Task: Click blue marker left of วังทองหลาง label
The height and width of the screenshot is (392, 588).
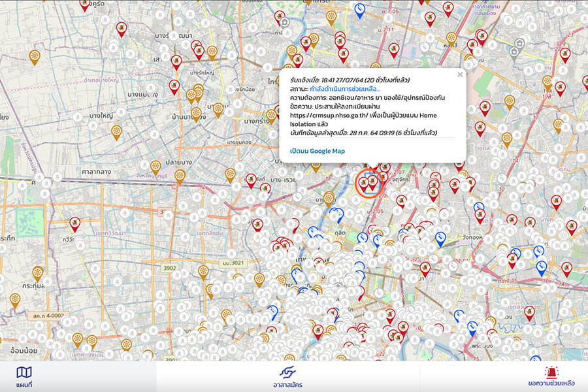Action: pyautogui.click(x=440, y=238)
